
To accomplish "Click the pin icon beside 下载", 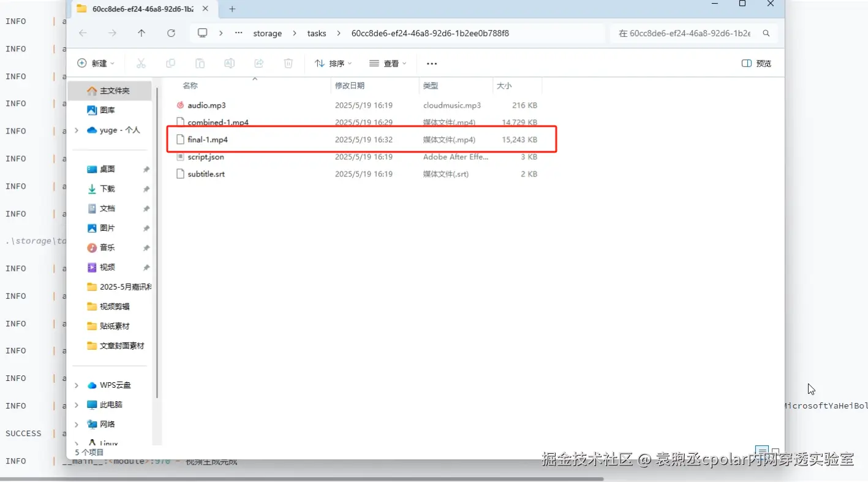I will point(146,189).
